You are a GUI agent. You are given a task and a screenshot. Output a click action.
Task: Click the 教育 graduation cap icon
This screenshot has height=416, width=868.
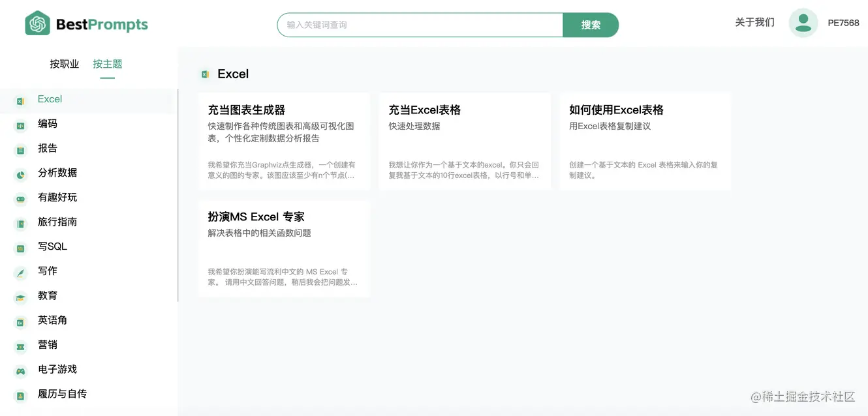[20, 297]
